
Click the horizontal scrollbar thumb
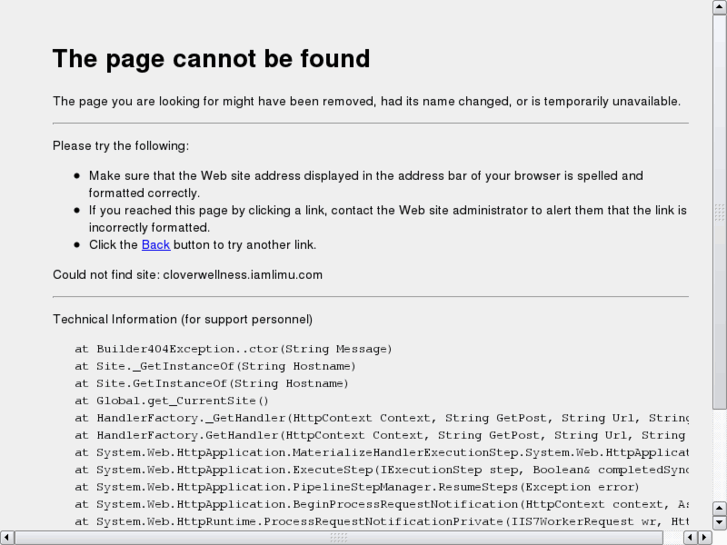coord(338,537)
